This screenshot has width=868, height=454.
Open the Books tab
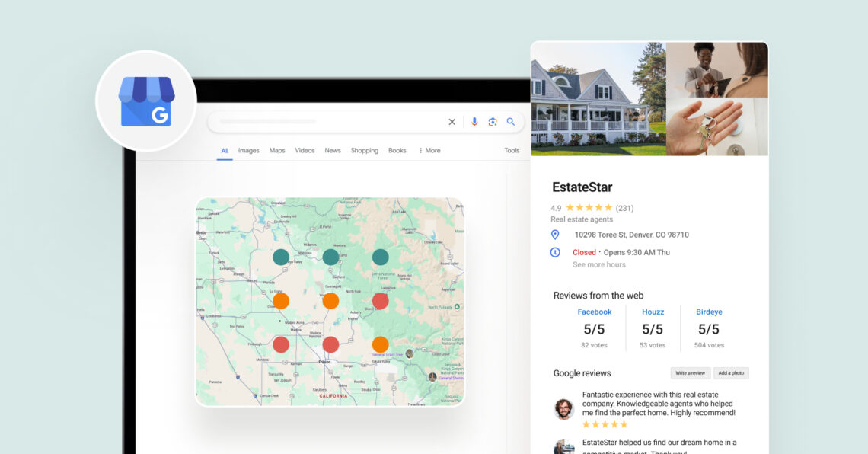[397, 151]
